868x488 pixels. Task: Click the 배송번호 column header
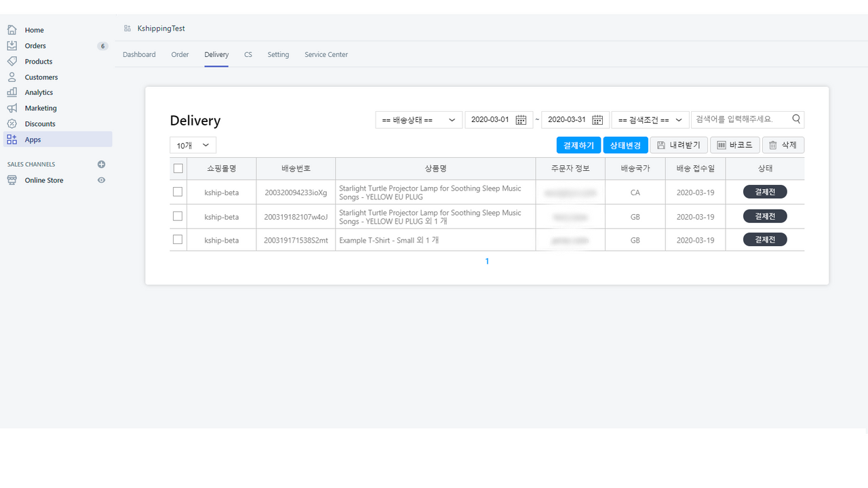(x=296, y=169)
